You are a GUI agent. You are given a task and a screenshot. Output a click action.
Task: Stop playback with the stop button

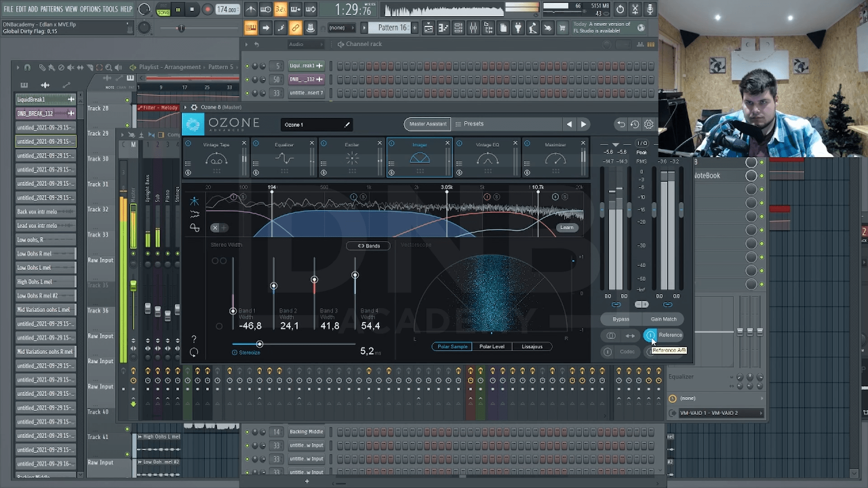192,9
